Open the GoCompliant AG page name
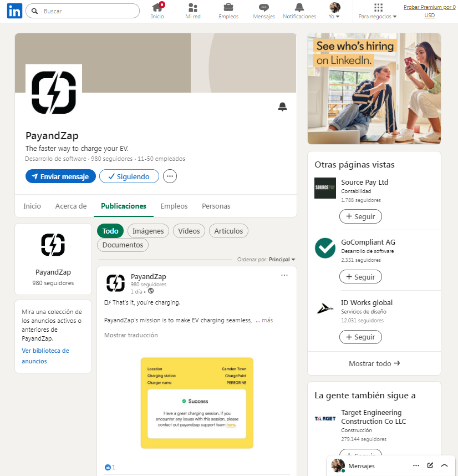458x476 pixels. [x=368, y=242]
